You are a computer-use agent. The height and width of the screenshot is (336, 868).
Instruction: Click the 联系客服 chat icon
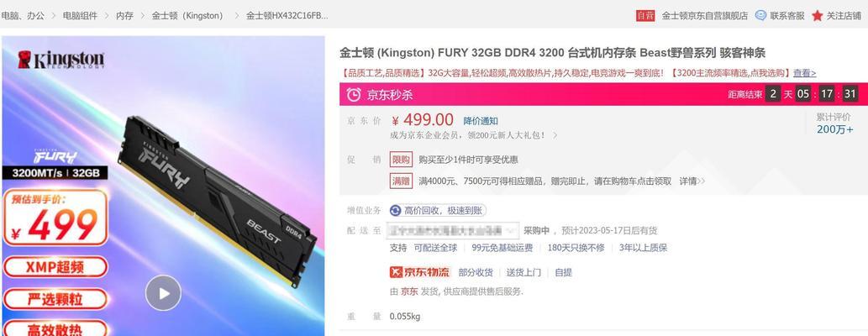[760, 15]
